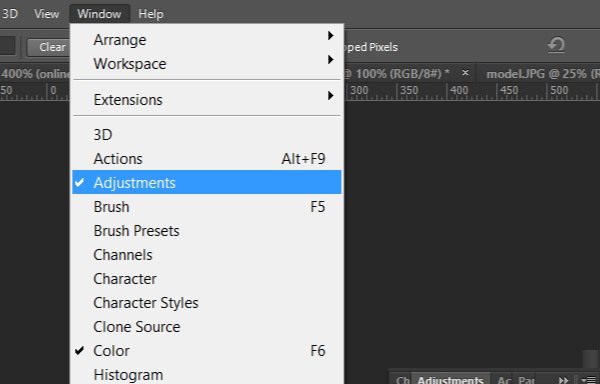Screen dimensions: 600x384
Task: Select Character Styles menu entry
Action: [x=207, y=303]
